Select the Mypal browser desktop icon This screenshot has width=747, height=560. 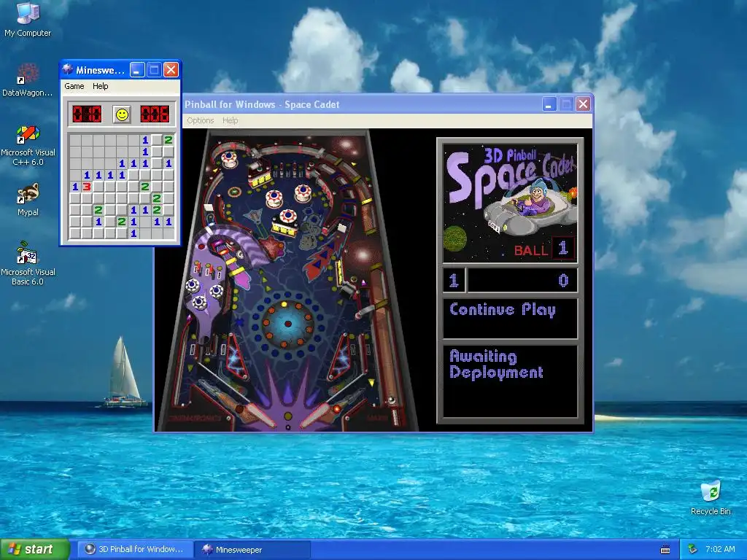tap(28, 199)
